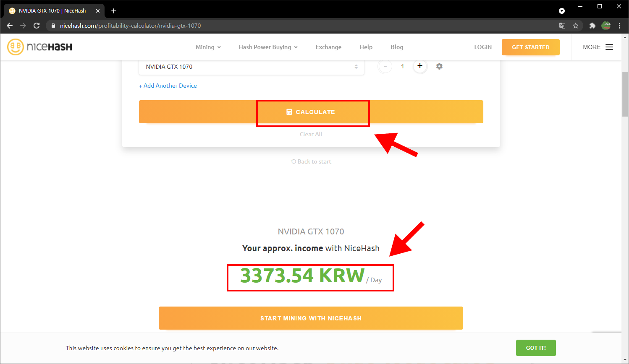This screenshot has width=629, height=364.
Task: Click Add Another Device link
Action: click(x=168, y=86)
